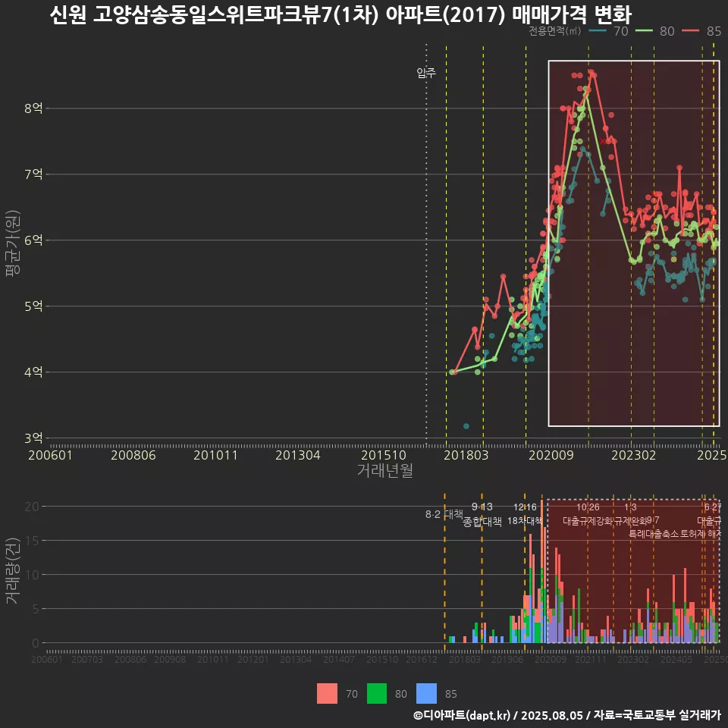Click the 20 tick on the volume axis

click(32, 507)
